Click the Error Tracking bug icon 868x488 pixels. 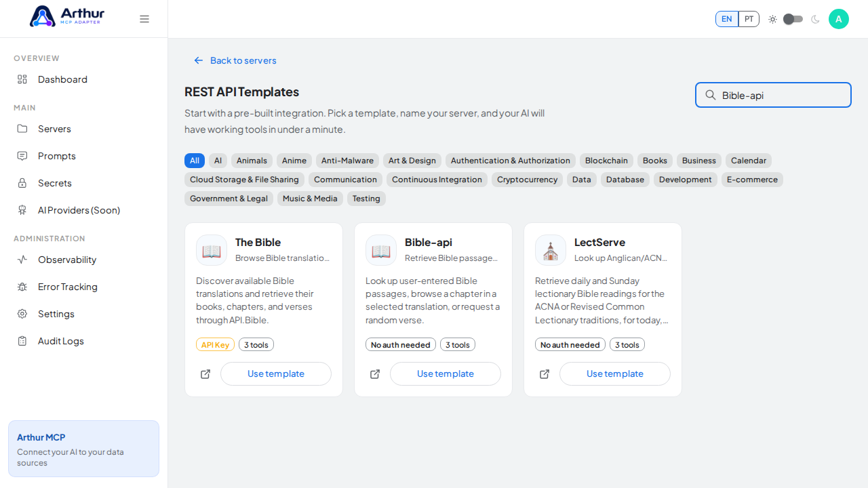pyautogui.click(x=22, y=287)
